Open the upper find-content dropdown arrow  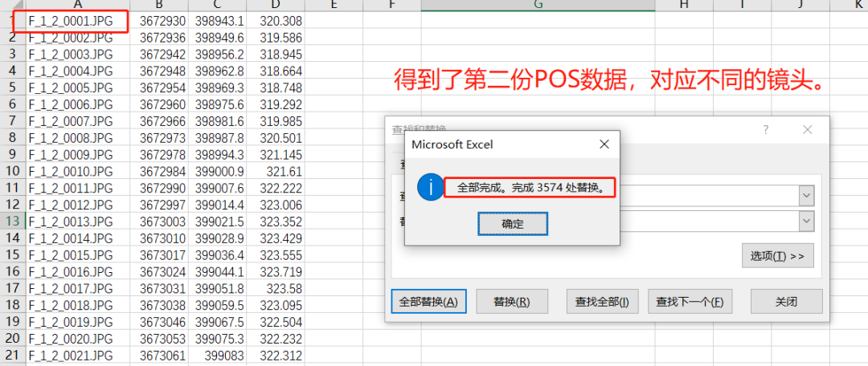(x=806, y=195)
